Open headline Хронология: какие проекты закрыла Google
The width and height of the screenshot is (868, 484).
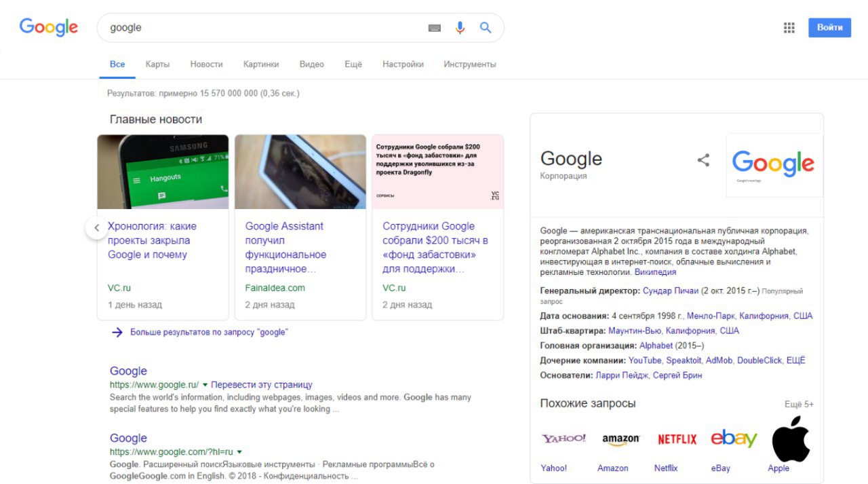[153, 240]
